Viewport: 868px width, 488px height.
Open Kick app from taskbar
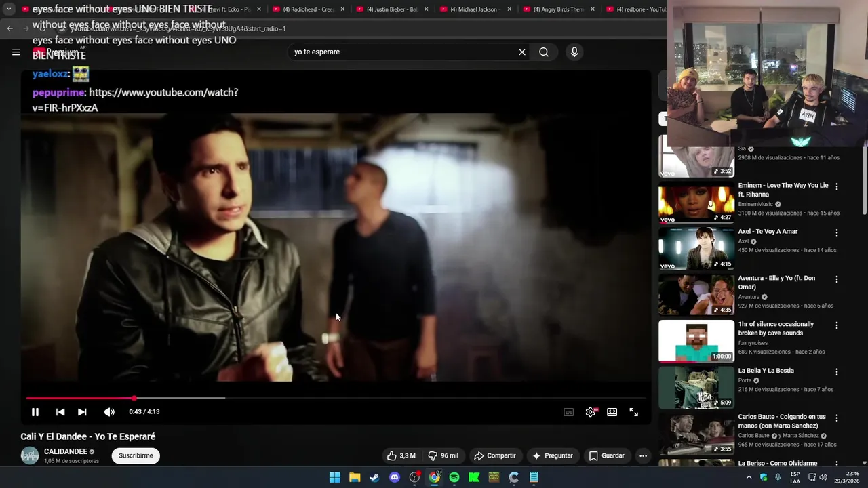click(474, 477)
